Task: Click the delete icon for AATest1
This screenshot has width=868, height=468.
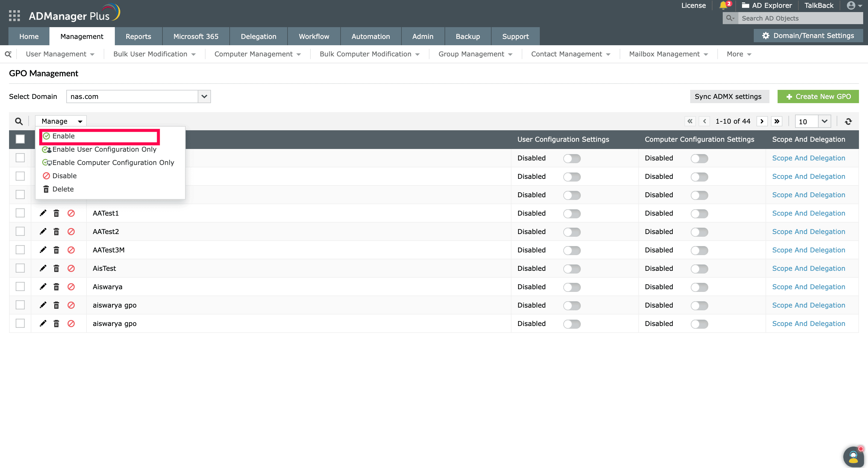Action: click(x=56, y=213)
